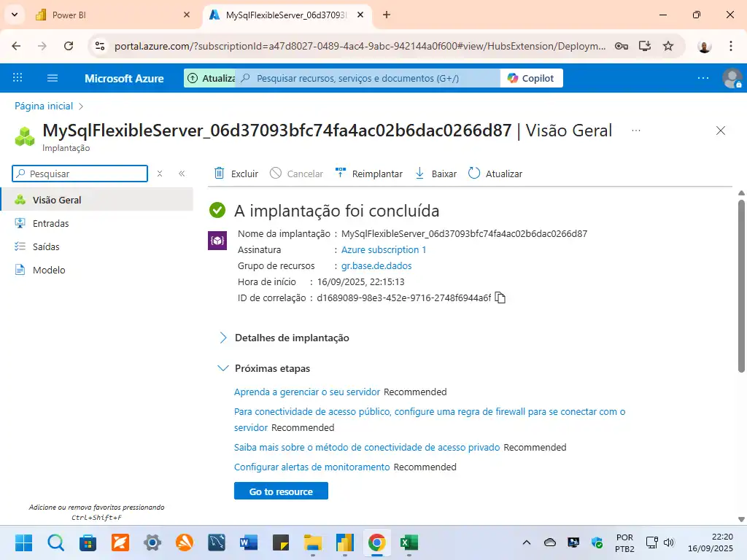Viewport: 747px width, 560px height.
Task: Open private access connectivity method link
Action: (x=367, y=447)
